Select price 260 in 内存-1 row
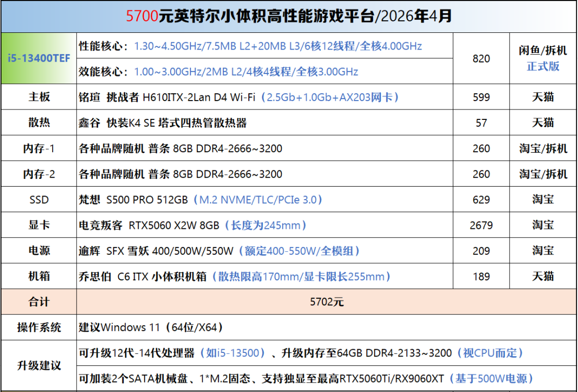 [x=480, y=148]
